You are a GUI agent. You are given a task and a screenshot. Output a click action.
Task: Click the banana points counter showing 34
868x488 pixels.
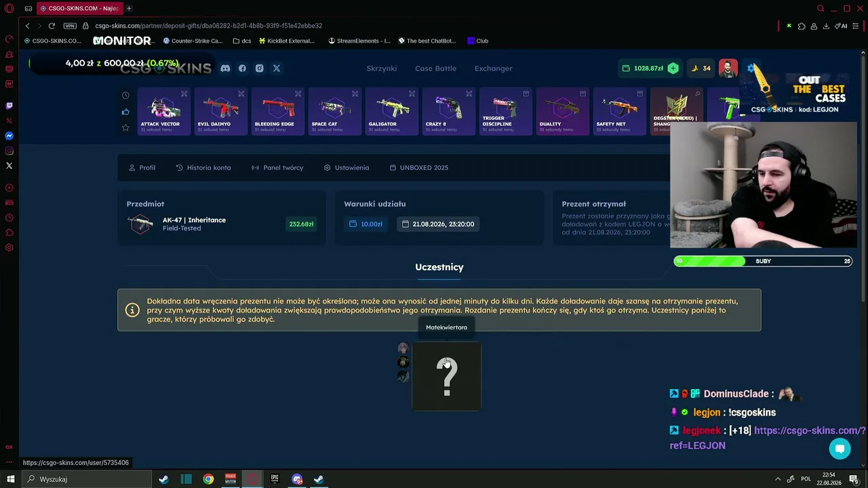coord(701,68)
